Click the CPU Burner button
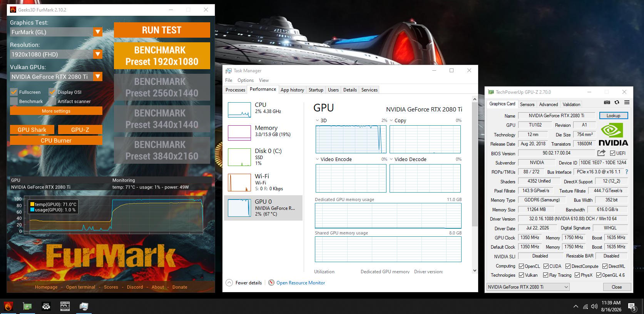The width and height of the screenshot is (644, 314). click(56, 140)
